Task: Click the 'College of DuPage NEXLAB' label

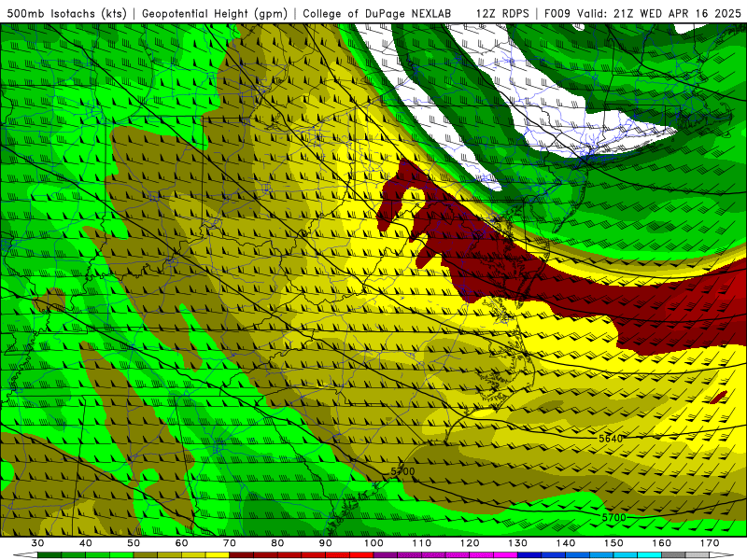Action: coord(377,14)
